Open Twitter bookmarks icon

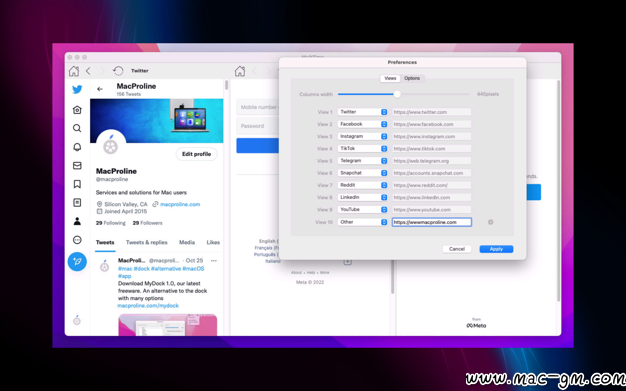tap(77, 184)
